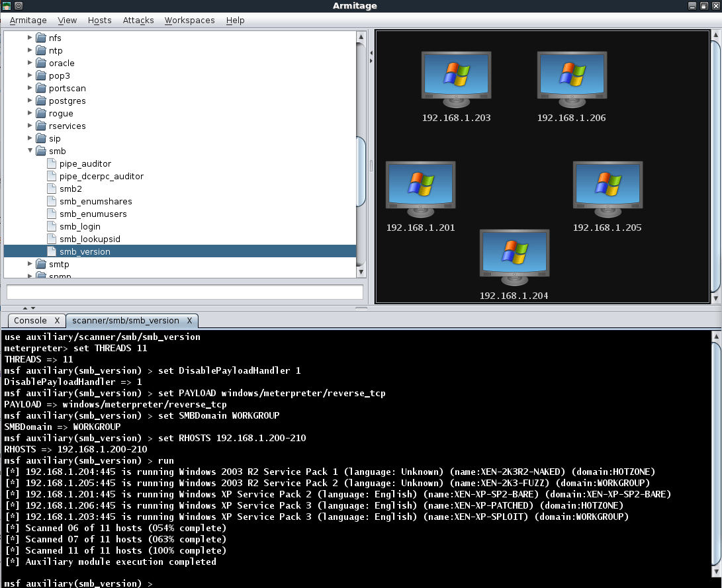Expand the portscan folder

coord(30,89)
